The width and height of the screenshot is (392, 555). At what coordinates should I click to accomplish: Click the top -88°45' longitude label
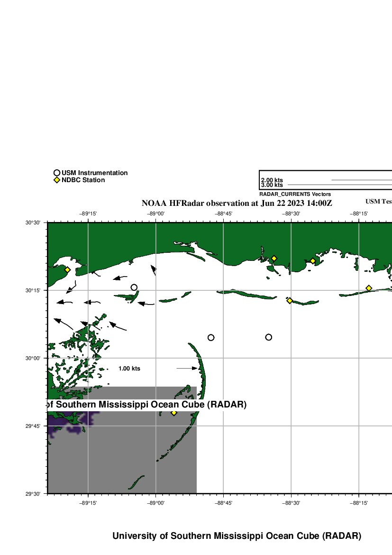(x=223, y=214)
